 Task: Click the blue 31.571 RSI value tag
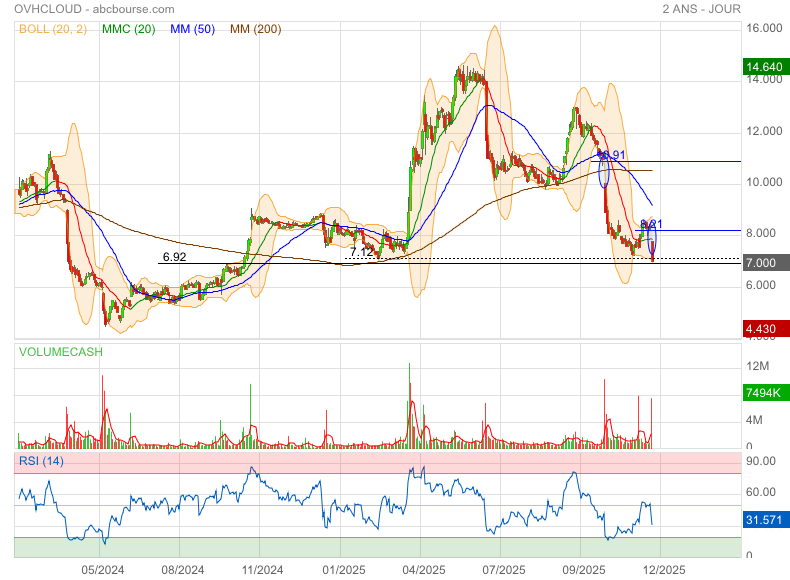tap(766, 521)
